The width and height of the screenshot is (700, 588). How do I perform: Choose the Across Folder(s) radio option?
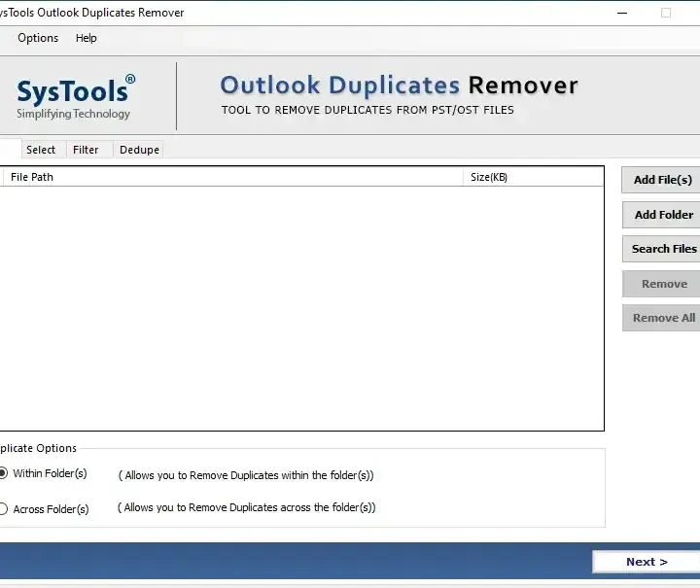pos(4,508)
